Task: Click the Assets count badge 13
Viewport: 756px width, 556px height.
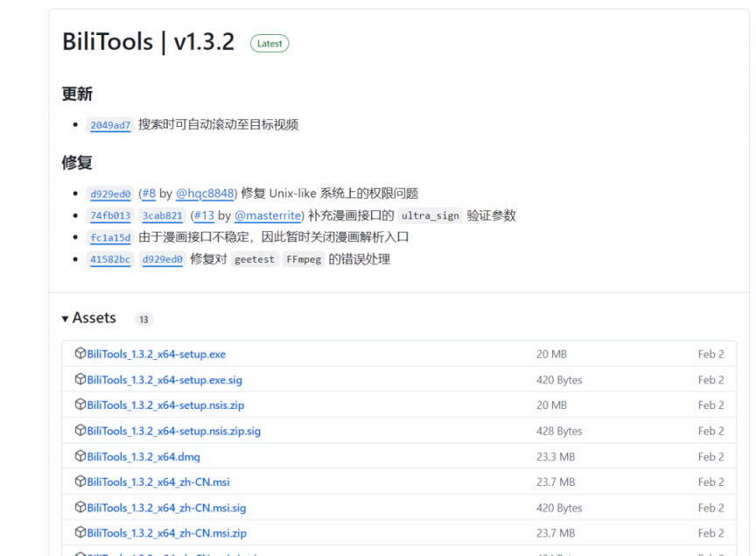Action: click(x=143, y=320)
